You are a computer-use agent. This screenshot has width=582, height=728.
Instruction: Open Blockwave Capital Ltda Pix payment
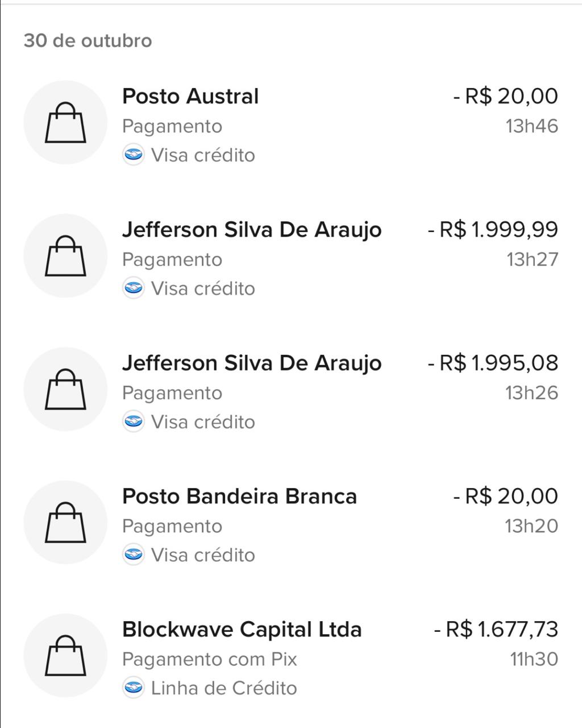pyautogui.click(x=242, y=630)
